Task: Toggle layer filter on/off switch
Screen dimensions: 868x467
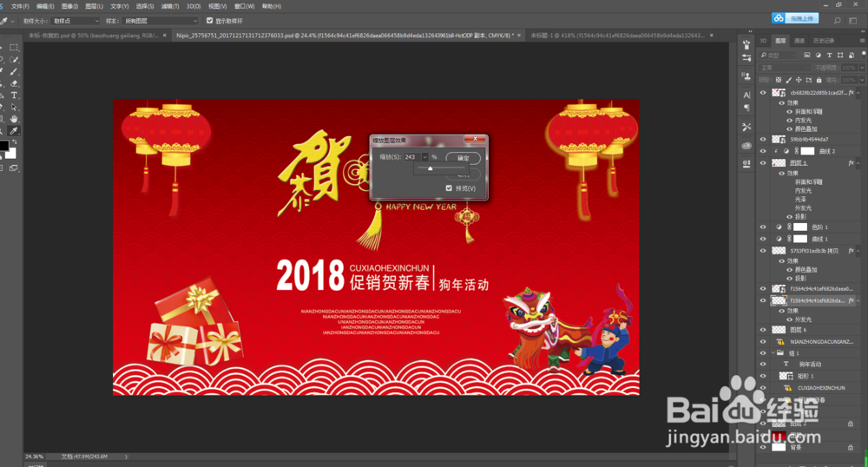Action: click(x=863, y=54)
